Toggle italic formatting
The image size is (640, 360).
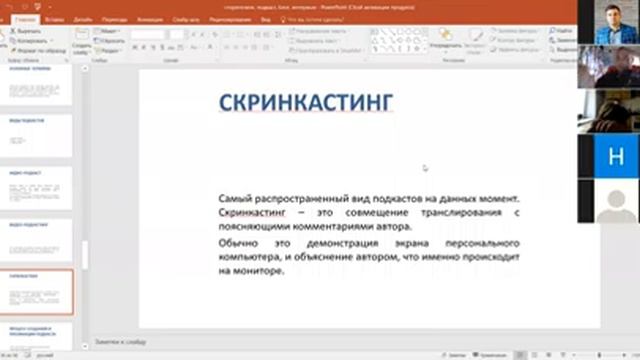(x=144, y=48)
